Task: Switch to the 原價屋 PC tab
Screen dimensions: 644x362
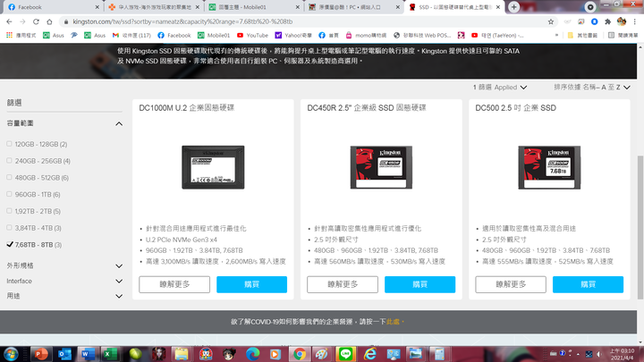Action: 353,7
